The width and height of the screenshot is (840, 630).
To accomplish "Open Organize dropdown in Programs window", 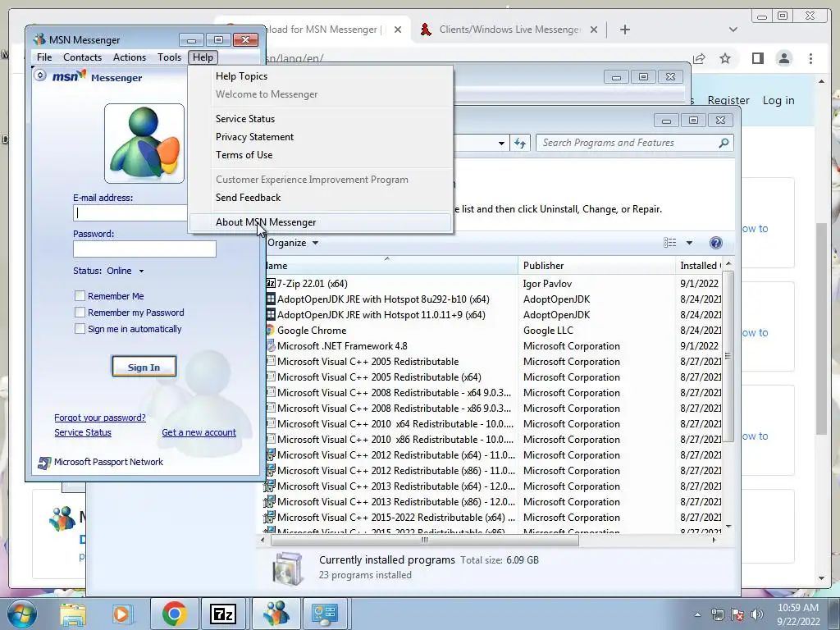I will (x=293, y=243).
